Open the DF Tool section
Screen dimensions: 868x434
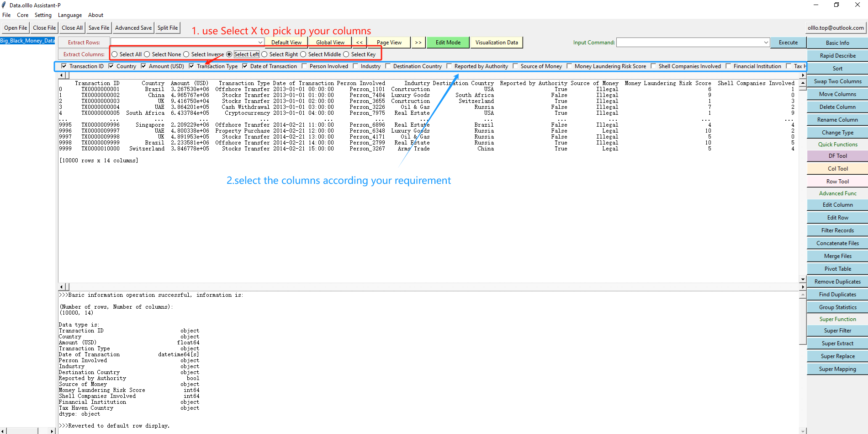[x=837, y=156]
